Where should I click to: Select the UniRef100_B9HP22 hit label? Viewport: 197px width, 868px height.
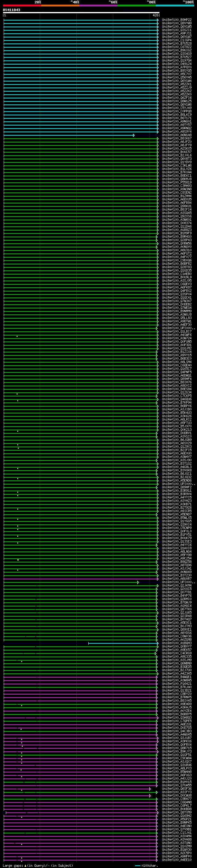point(177,20)
